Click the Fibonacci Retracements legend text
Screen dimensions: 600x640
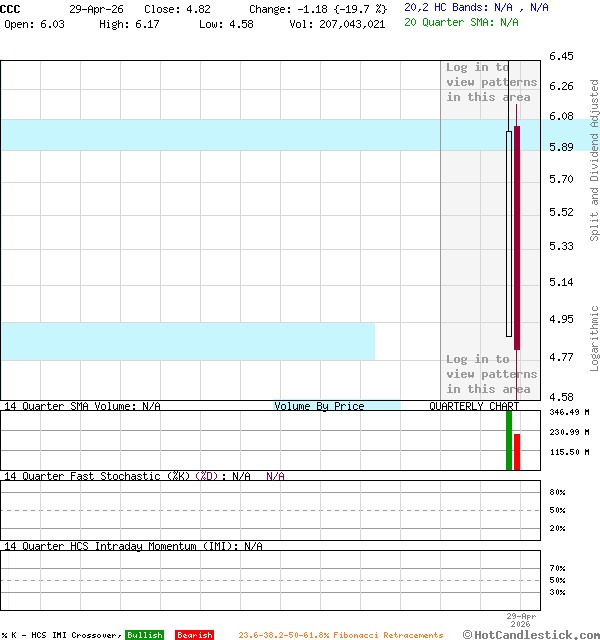[340, 635]
